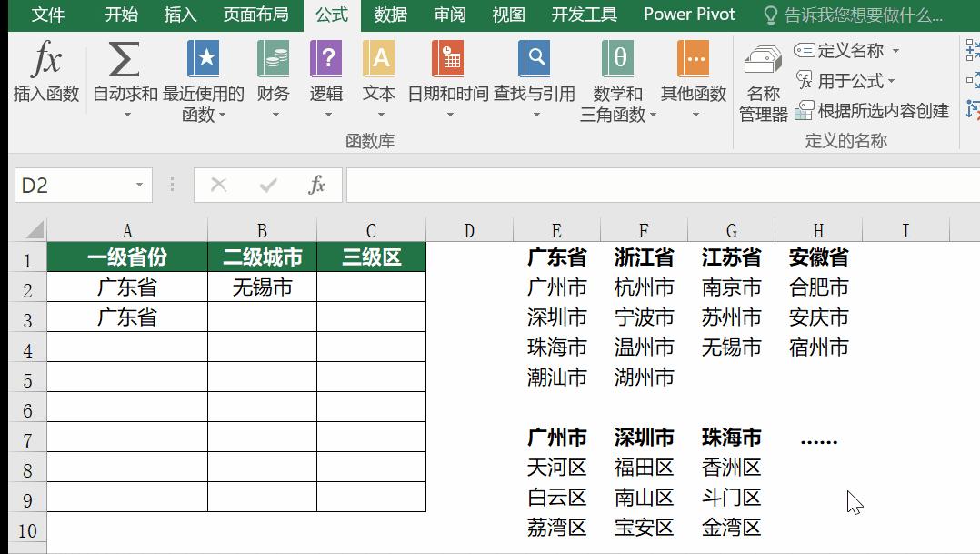Select cell 宝安区 in column F
Viewport: 980px width, 554px height.
(644, 527)
